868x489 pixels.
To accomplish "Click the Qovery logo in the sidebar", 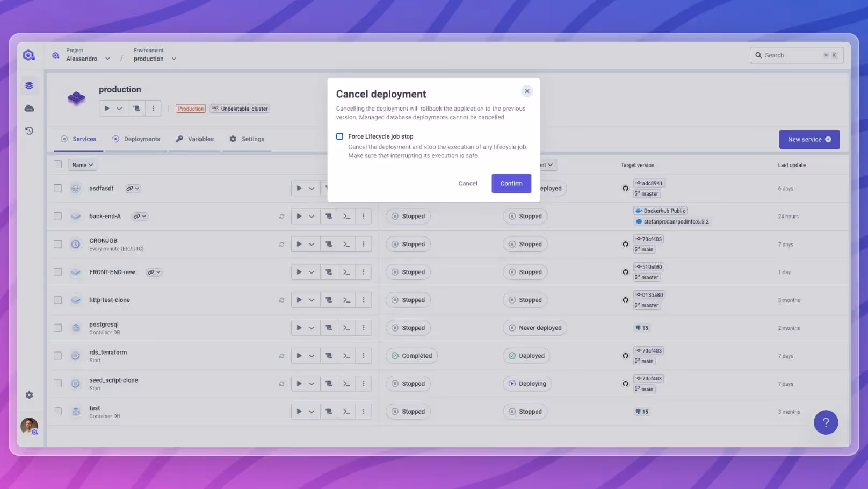I will pyautogui.click(x=29, y=55).
